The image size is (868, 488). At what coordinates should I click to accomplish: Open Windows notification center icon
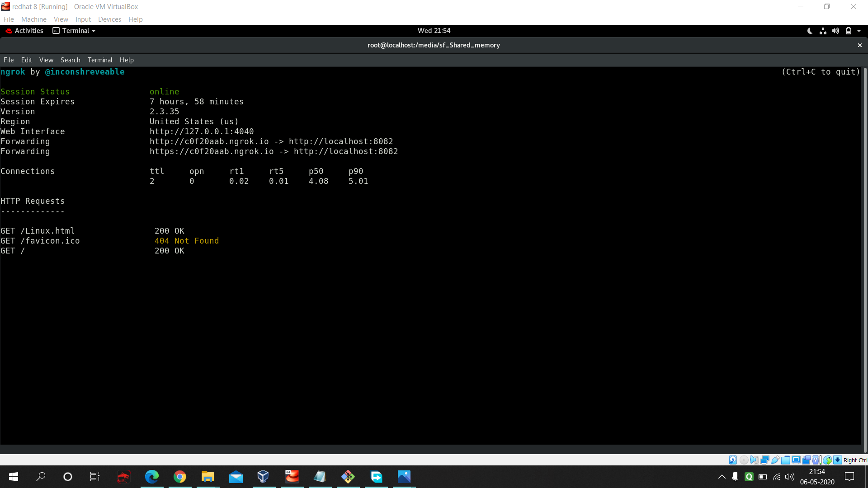(849, 477)
